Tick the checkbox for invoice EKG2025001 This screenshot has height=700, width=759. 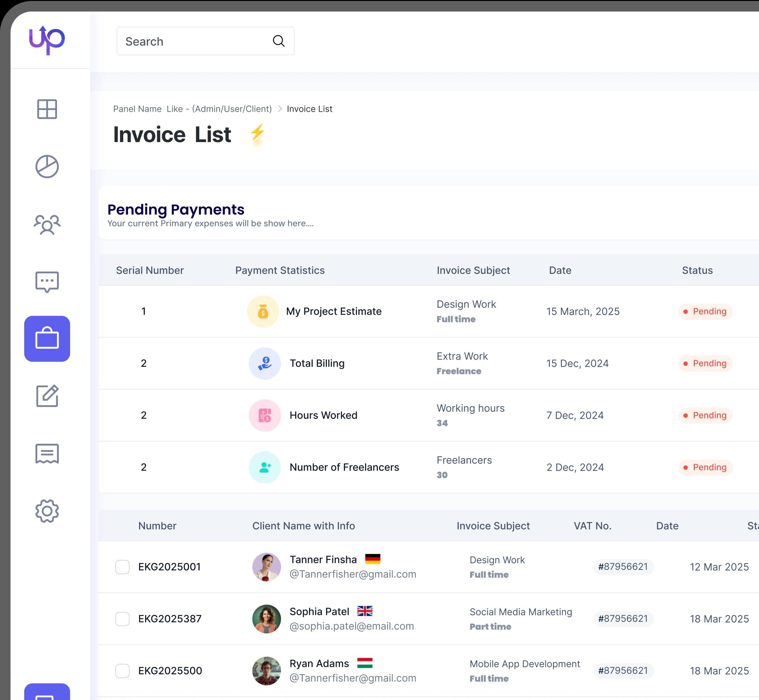(122, 567)
